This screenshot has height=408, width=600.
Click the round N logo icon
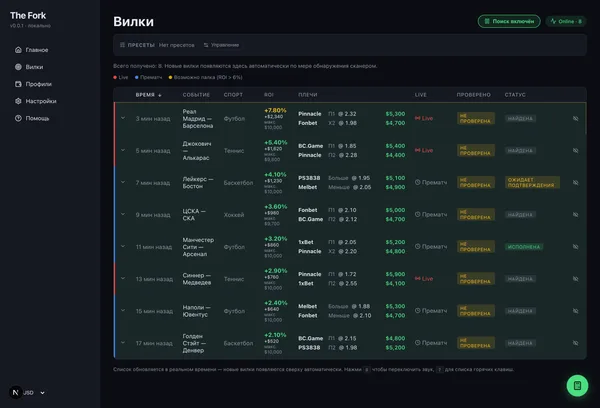coord(16,392)
